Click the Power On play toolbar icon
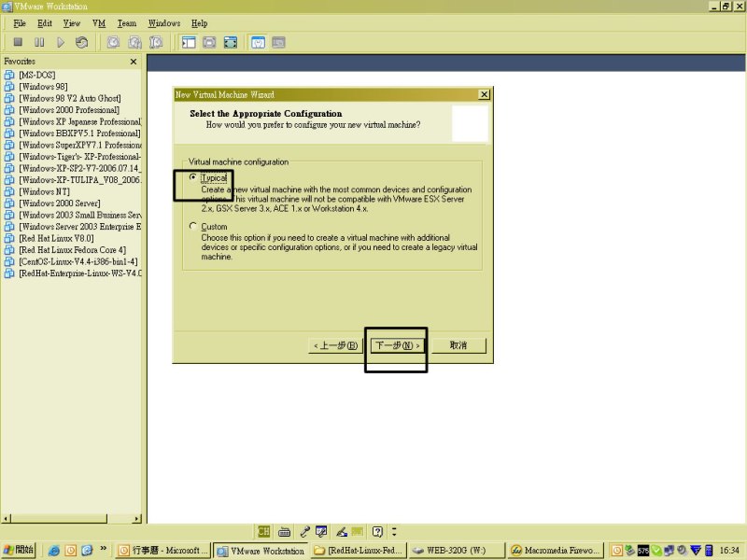 point(61,42)
